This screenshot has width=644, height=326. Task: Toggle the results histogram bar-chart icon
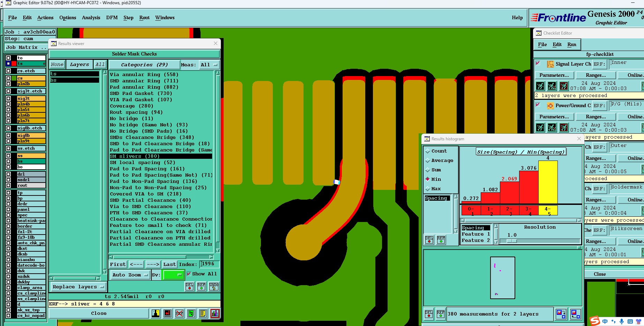[x=215, y=313]
